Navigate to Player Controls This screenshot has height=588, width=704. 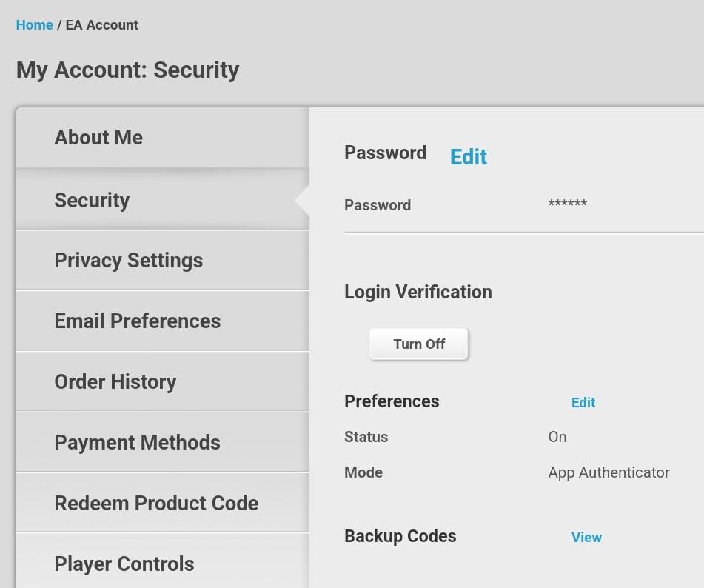pyautogui.click(x=124, y=564)
